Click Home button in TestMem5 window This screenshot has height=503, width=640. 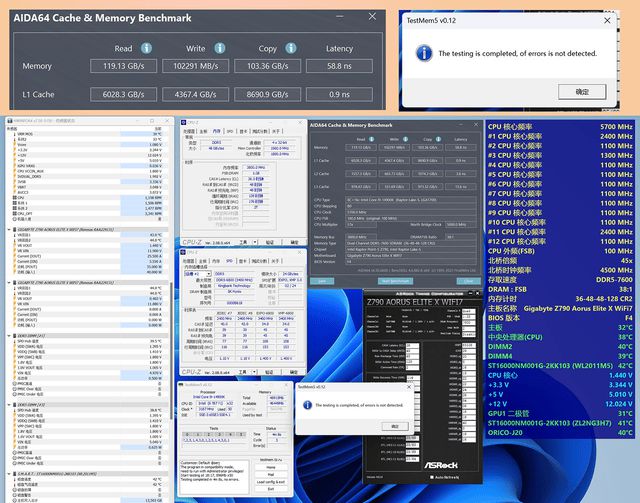[x=271, y=467]
